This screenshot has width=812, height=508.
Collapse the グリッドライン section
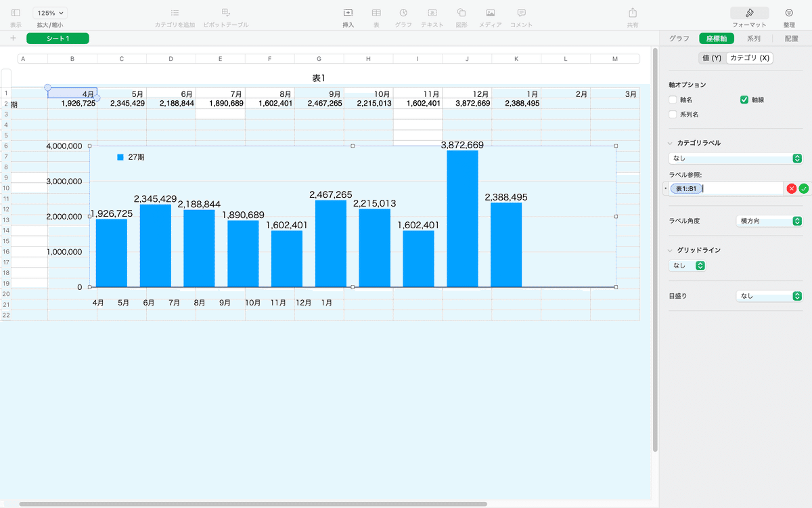point(671,250)
